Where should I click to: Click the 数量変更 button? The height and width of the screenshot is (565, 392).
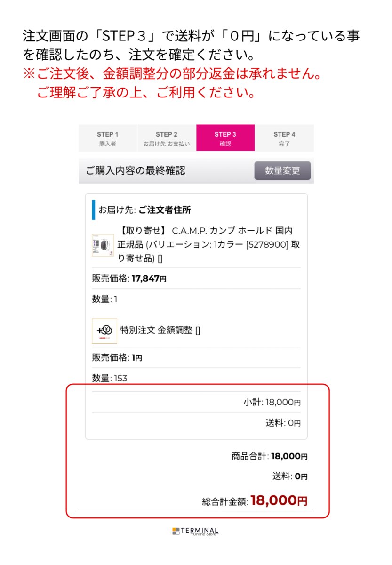[282, 171]
